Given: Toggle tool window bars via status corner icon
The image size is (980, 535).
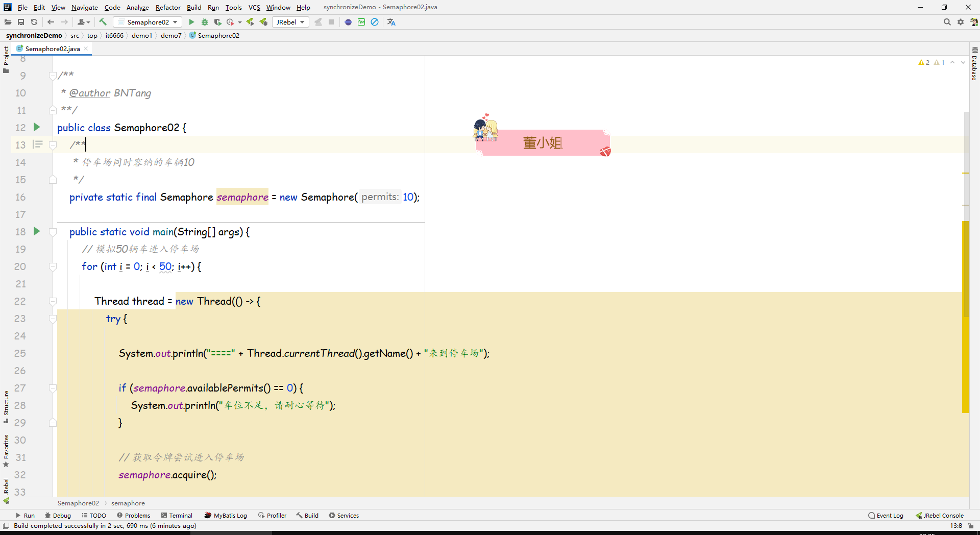Looking at the screenshot, I should (6, 526).
